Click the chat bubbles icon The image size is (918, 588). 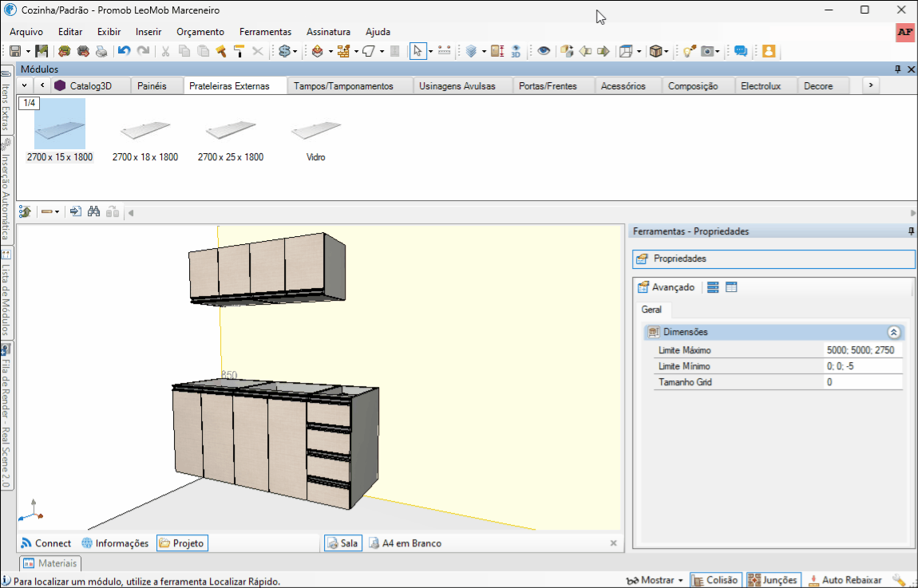tap(741, 52)
